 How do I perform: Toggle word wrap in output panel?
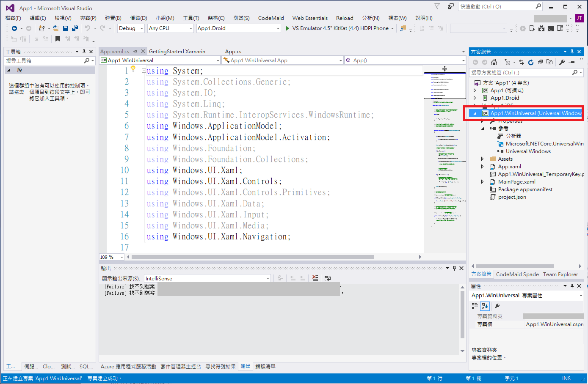pos(328,278)
